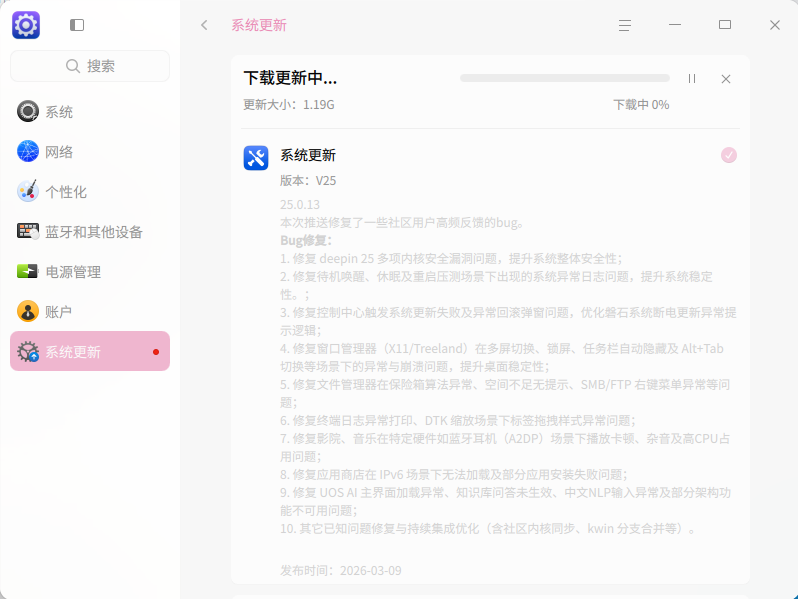This screenshot has width=798, height=599.
Task: Click the pink 系统更新 breadcrumb title
Action: tap(259, 25)
